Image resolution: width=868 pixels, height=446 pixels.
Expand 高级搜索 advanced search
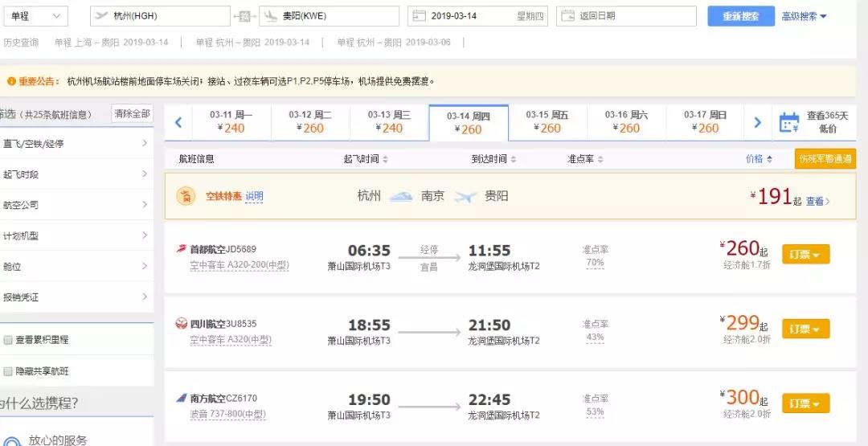point(805,17)
